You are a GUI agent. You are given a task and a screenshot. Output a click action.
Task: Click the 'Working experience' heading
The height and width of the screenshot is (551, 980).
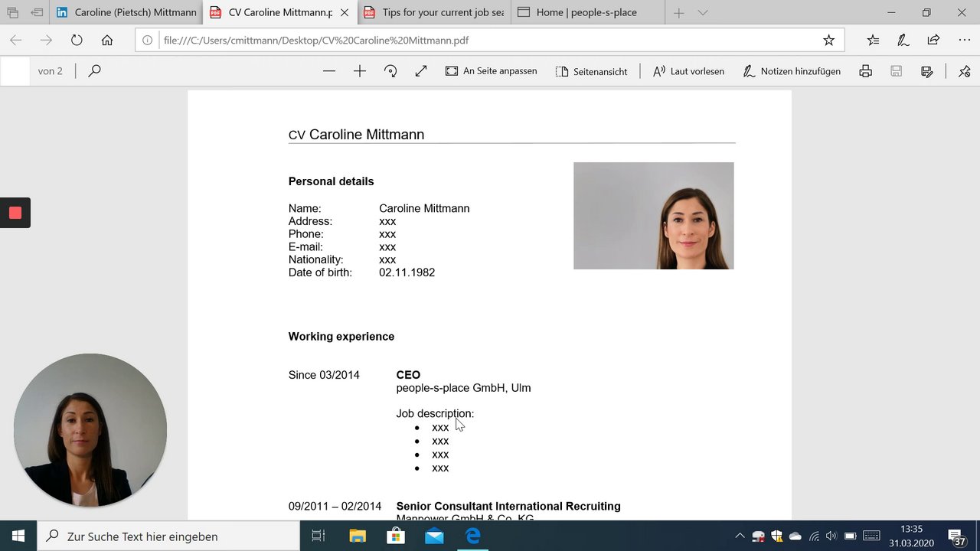[341, 337]
